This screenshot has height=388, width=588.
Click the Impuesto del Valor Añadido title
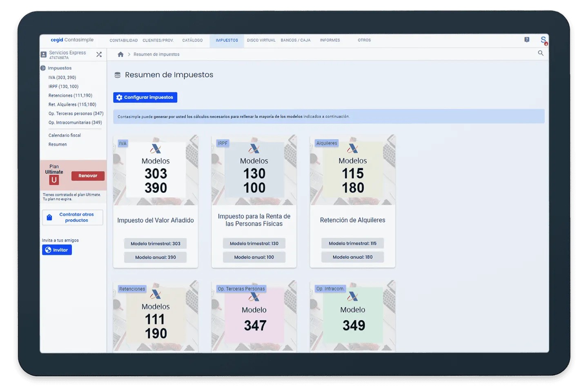point(156,221)
